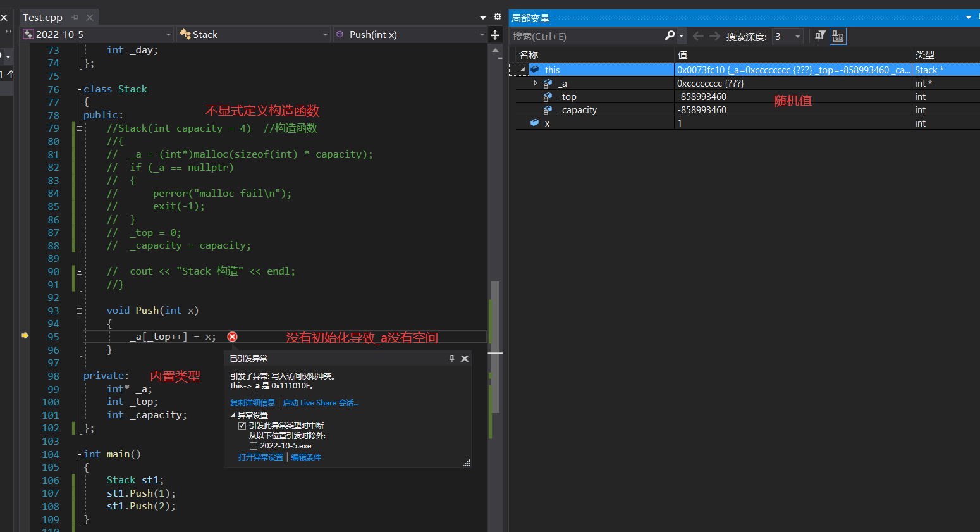Viewport: 980px width, 532px height.
Task: Collapse the exception settings section
Action: (x=233, y=416)
